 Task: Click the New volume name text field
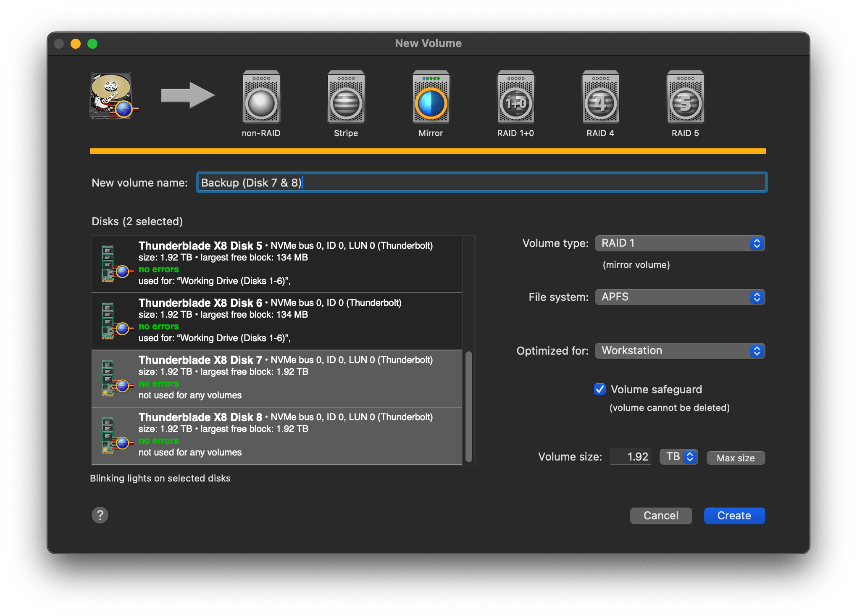pyautogui.click(x=481, y=183)
